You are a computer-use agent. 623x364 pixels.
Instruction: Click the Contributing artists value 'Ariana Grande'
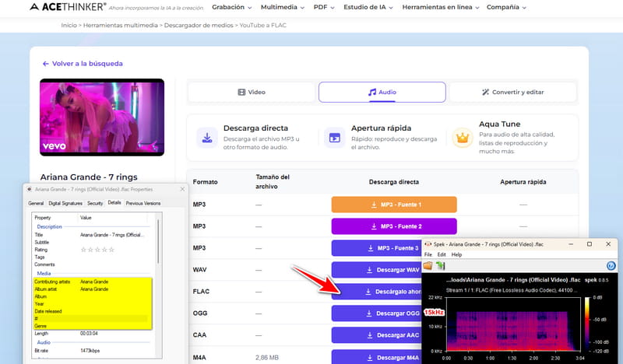[x=94, y=282]
